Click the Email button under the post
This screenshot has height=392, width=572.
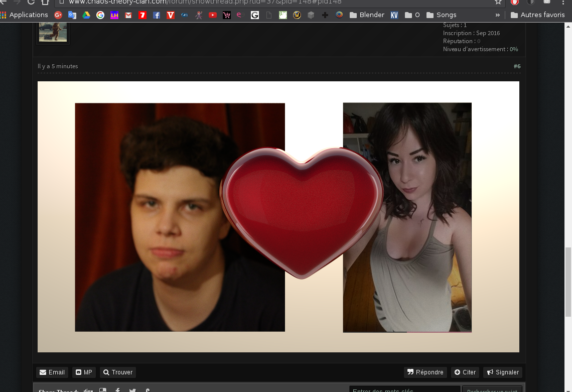click(x=52, y=372)
